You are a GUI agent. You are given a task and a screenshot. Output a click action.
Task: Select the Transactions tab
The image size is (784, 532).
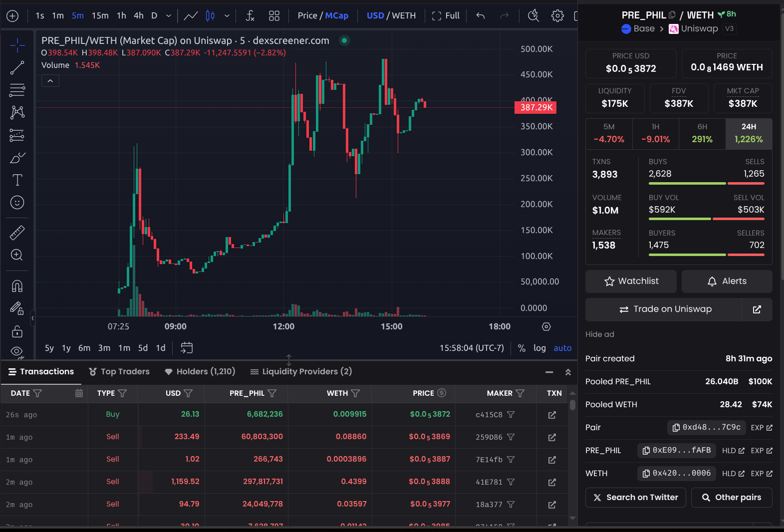[41, 371]
